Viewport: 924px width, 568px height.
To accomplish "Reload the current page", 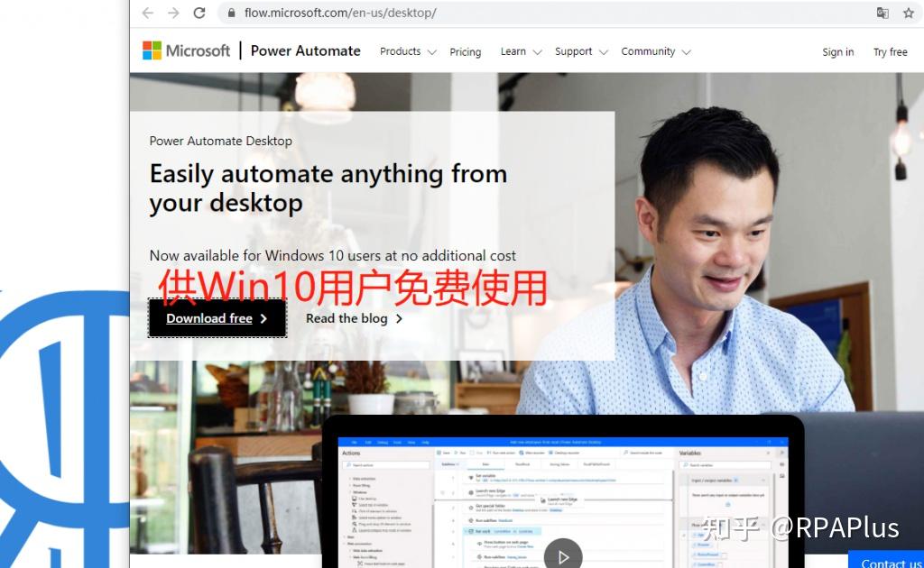I will 199,13.
